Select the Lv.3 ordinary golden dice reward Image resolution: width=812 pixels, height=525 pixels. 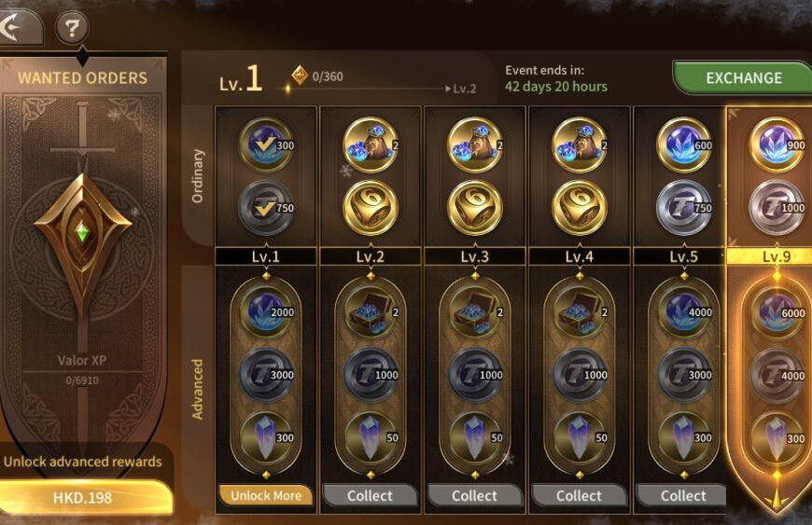(x=475, y=208)
